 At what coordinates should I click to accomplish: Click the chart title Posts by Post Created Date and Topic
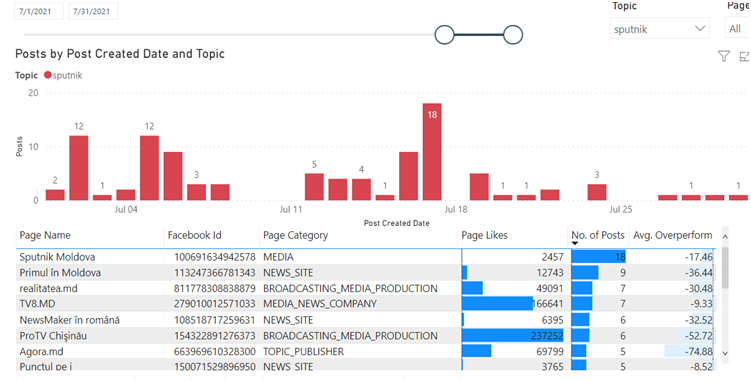pyautogui.click(x=120, y=54)
